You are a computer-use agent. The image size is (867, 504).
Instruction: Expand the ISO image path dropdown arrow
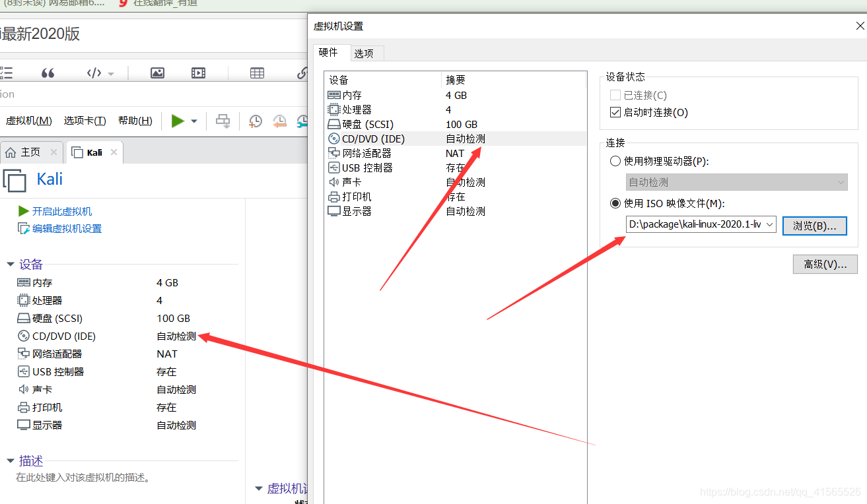tap(770, 225)
